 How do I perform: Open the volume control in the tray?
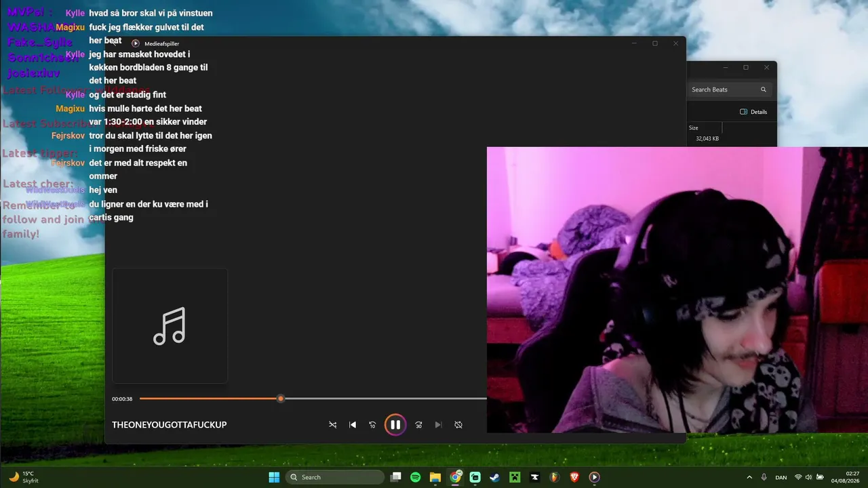(808, 477)
